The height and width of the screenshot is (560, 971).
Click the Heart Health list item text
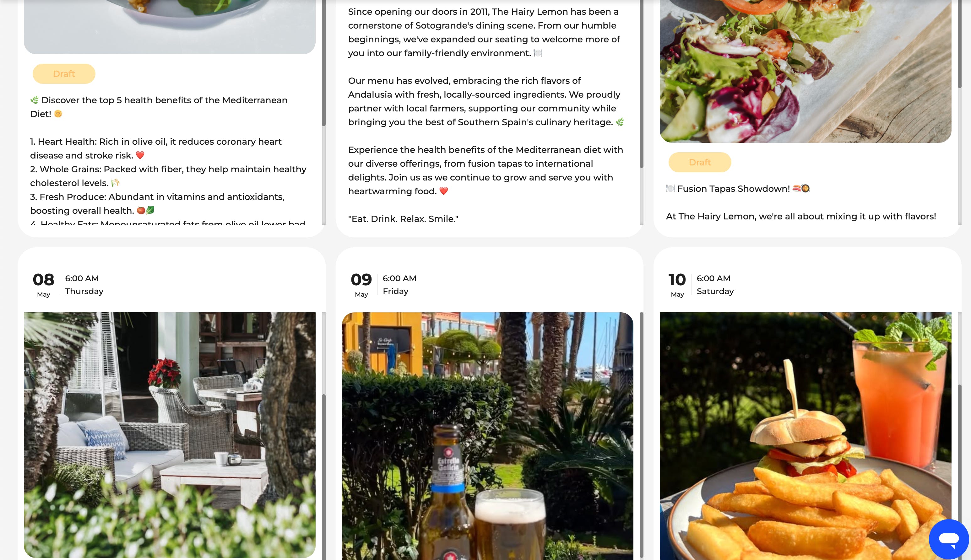point(156,148)
